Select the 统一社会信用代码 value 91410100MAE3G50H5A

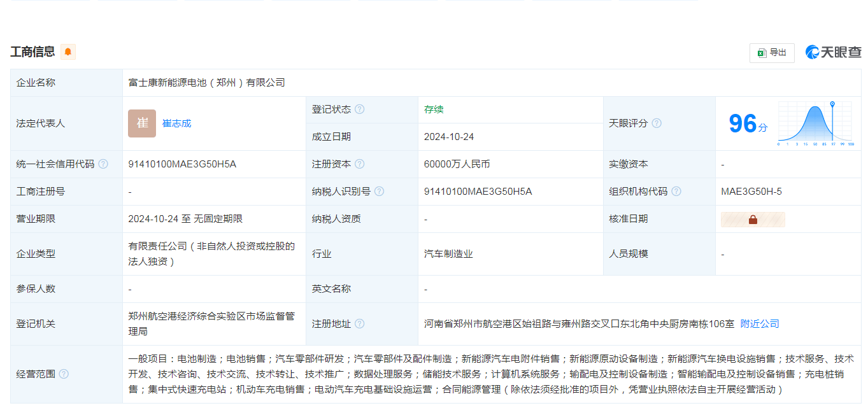tap(182, 164)
